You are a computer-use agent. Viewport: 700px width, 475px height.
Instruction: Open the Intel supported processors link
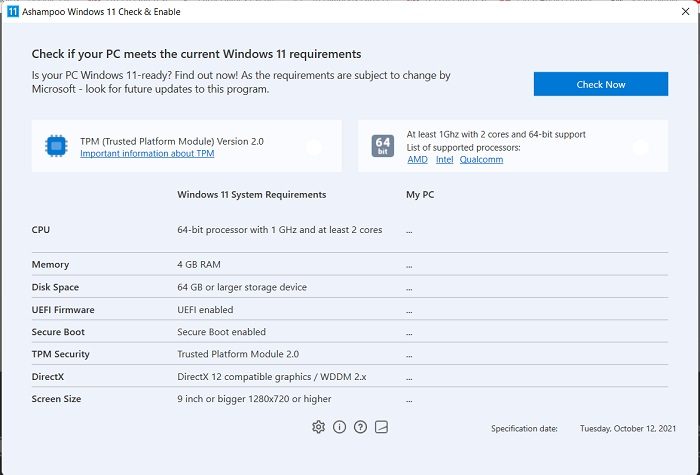tap(444, 160)
